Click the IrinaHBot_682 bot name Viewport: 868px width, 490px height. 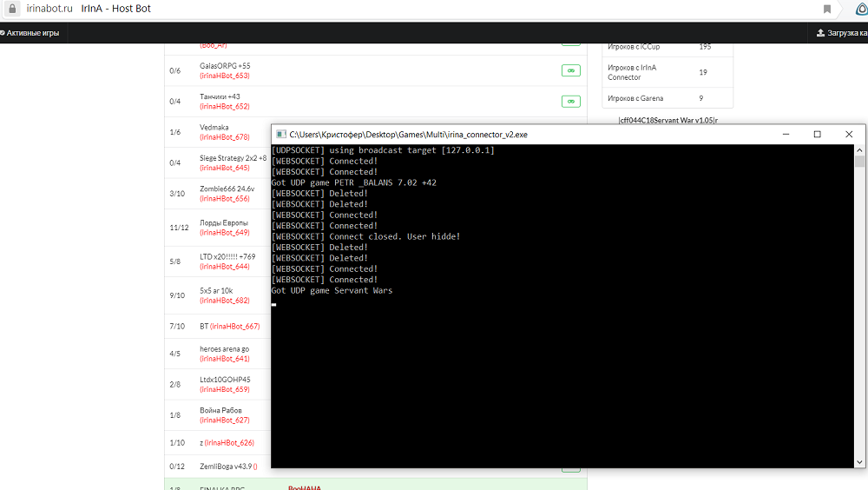225,301
